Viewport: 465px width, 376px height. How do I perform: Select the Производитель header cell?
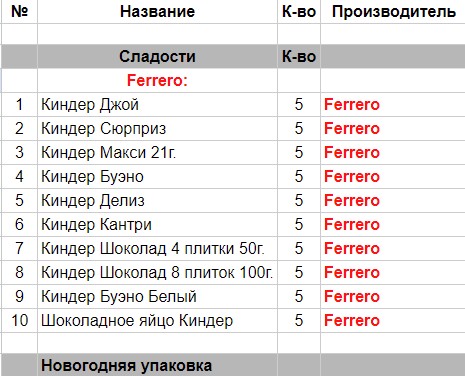point(393,12)
